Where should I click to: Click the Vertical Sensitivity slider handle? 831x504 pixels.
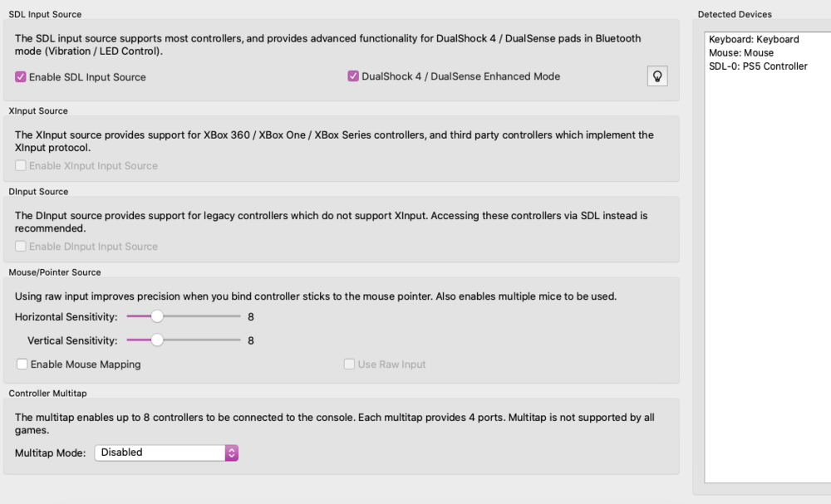click(156, 340)
